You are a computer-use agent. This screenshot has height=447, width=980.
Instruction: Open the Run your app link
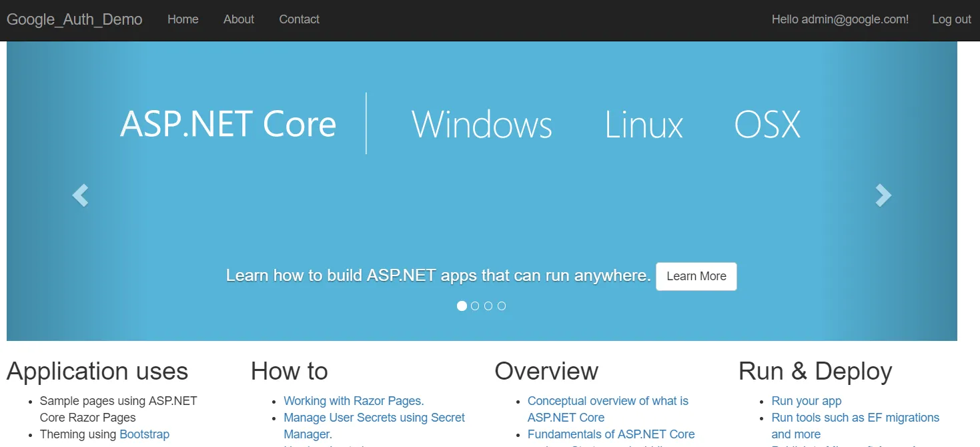coord(807,401)
